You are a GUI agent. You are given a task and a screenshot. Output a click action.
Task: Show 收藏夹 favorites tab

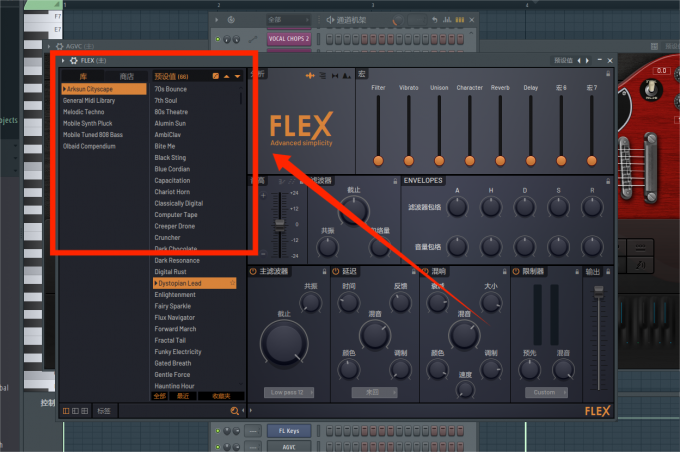(221, 396)
